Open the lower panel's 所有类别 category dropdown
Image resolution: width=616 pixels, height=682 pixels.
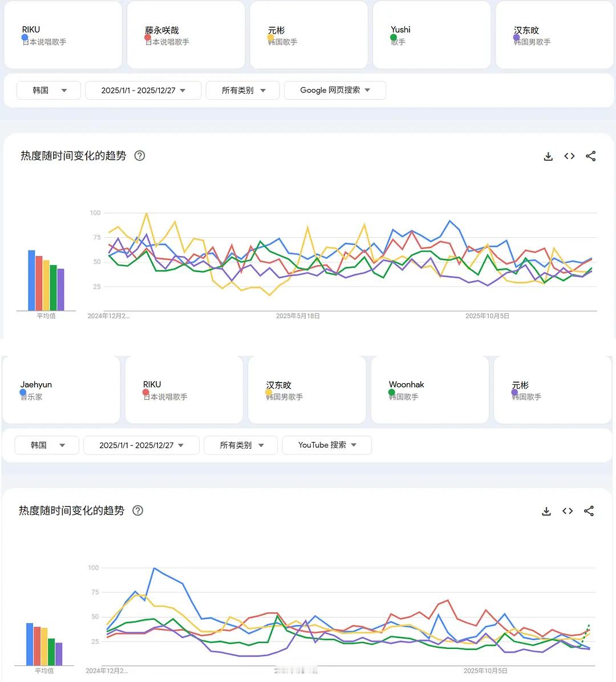coord(241,445)
